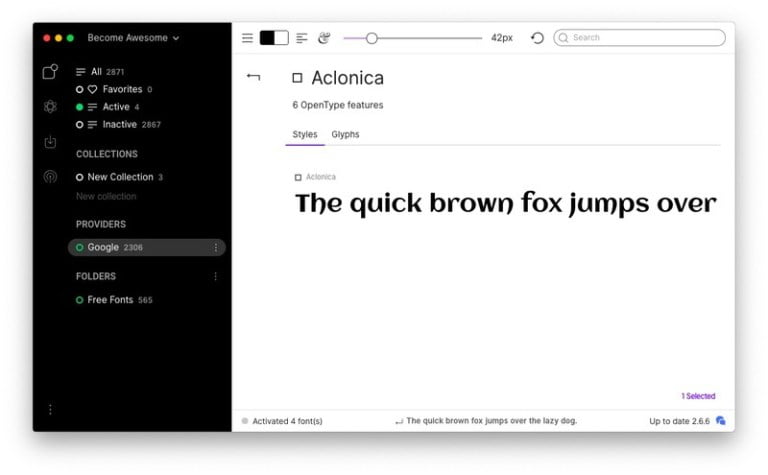Viewport: 768px width, 475px height.
Task: Click the New collection placeholder field
Action: tap(106, 196)
